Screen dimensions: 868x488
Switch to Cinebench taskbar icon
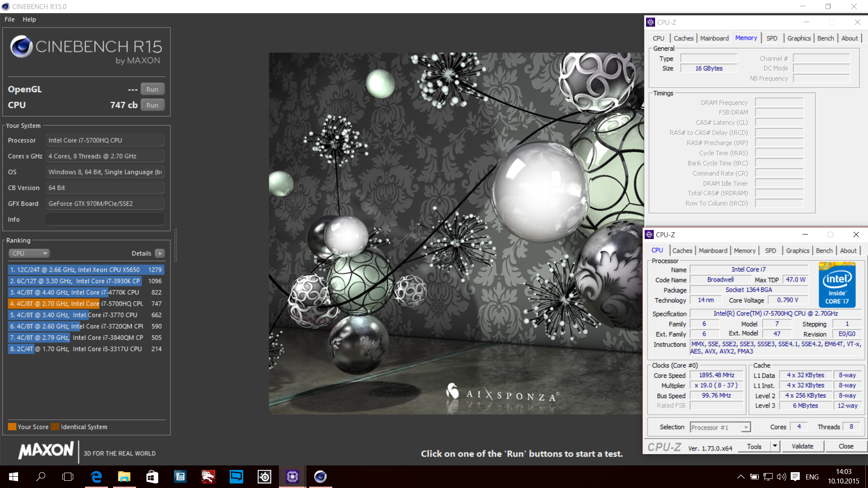pyautogui.click(x=321, y=477)
